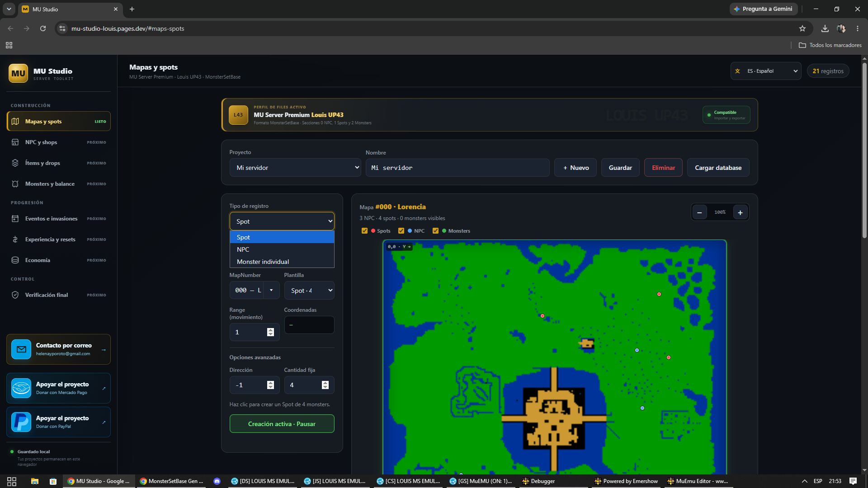868x488 pixels.
Task: Click the Dirección stepper arrows
Action: [270, 385]
